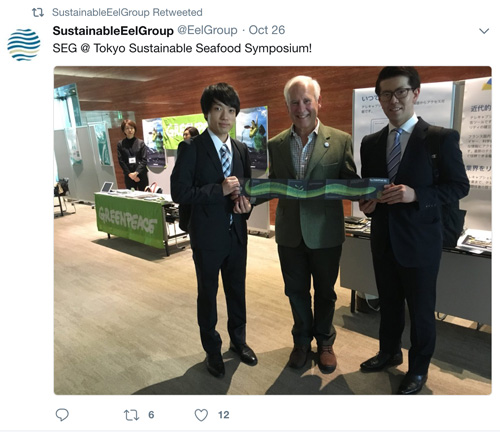Click the reply speech bubble icon

pyautogui.click(x=62, y=415)
